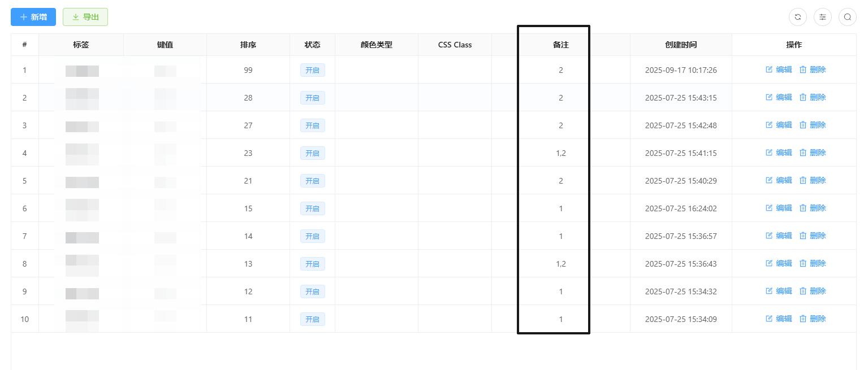Click 删除 link for row 3
868x370 pixels.
coord(813,125)
